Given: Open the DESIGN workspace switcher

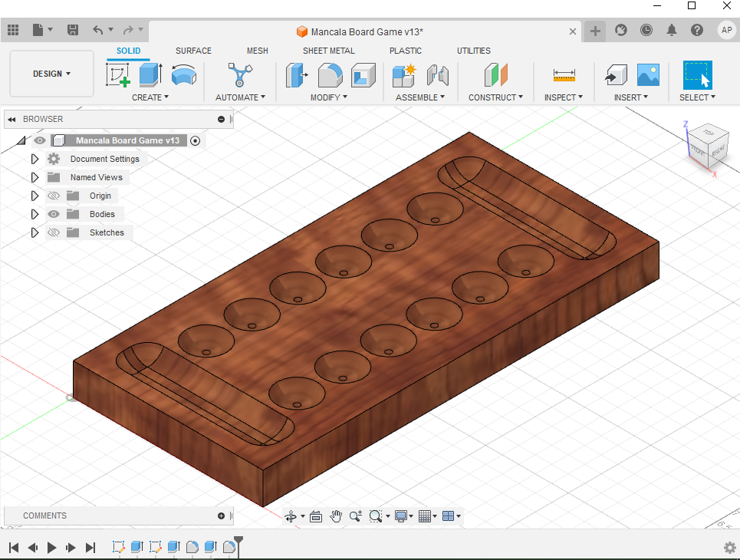Looking at the screenshot, I should click(x=51, y=74).
